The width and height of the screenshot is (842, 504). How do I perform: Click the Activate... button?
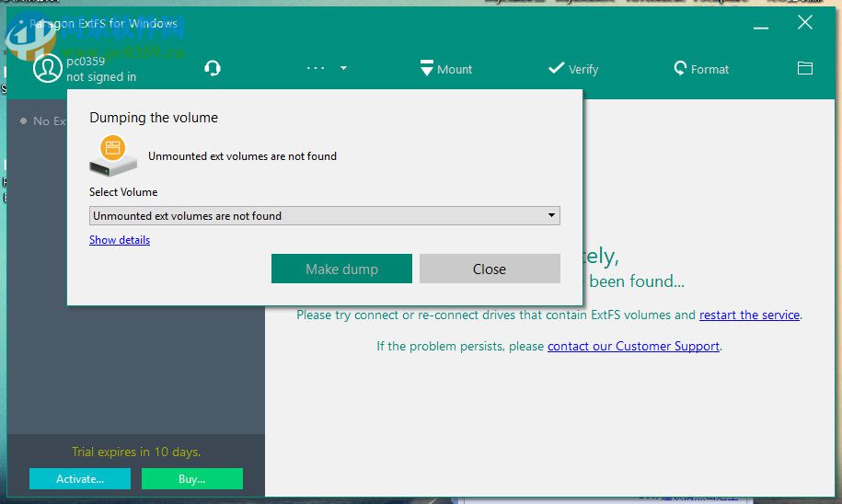80,479
